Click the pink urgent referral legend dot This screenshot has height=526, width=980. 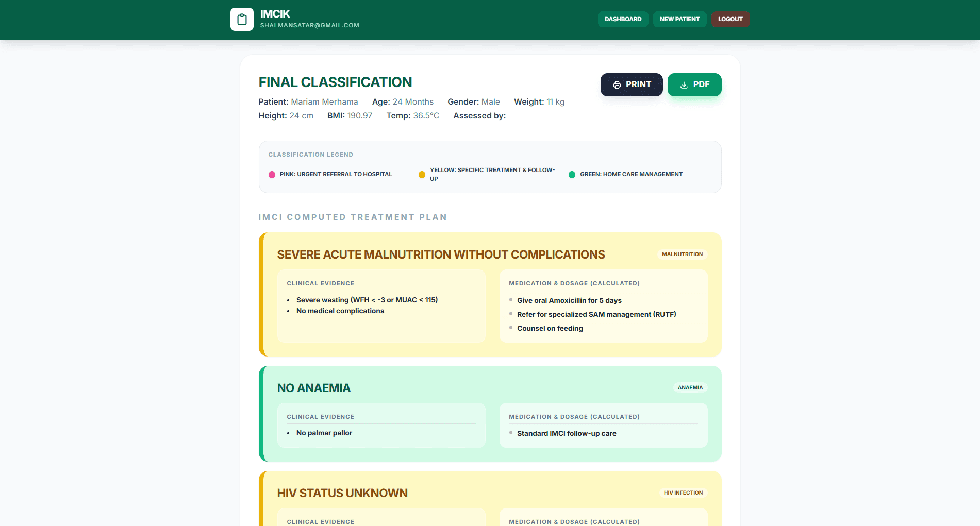point(272,175)
